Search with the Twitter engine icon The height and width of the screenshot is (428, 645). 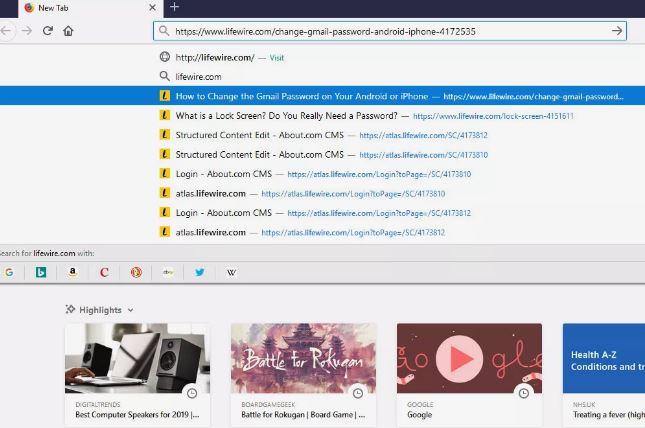200,272
